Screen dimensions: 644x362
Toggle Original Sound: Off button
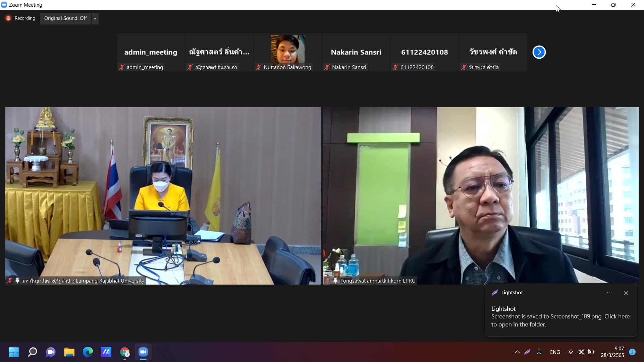(x=65, y=18)
